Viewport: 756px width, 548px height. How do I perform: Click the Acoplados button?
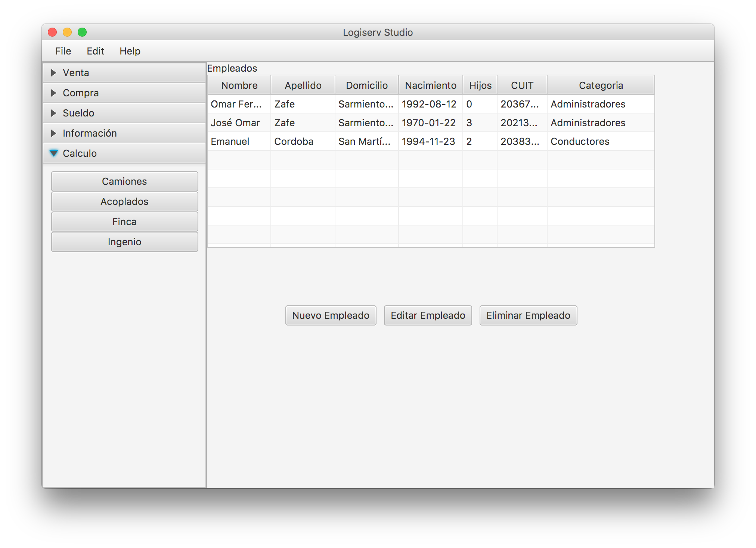point(124,202)
